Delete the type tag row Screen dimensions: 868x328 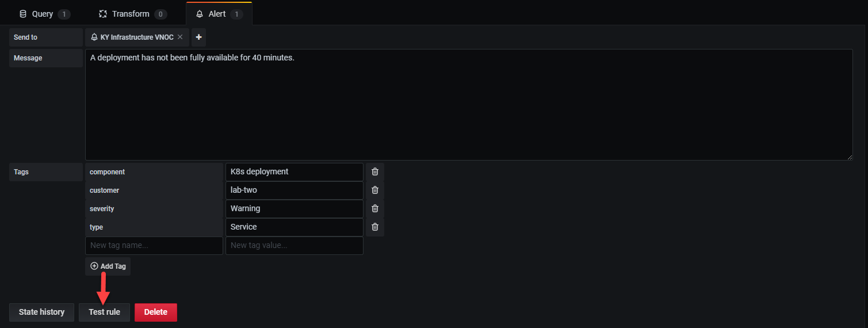coord(375,227)
